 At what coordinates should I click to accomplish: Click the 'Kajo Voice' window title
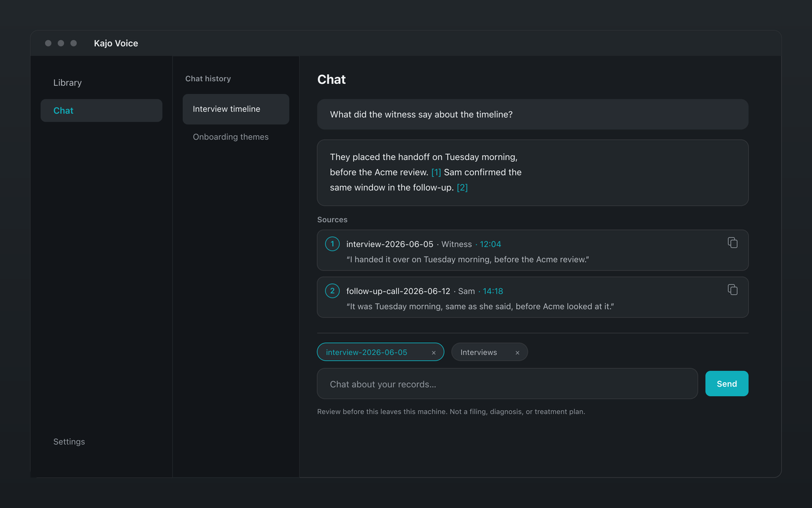(x=116, y=43)
